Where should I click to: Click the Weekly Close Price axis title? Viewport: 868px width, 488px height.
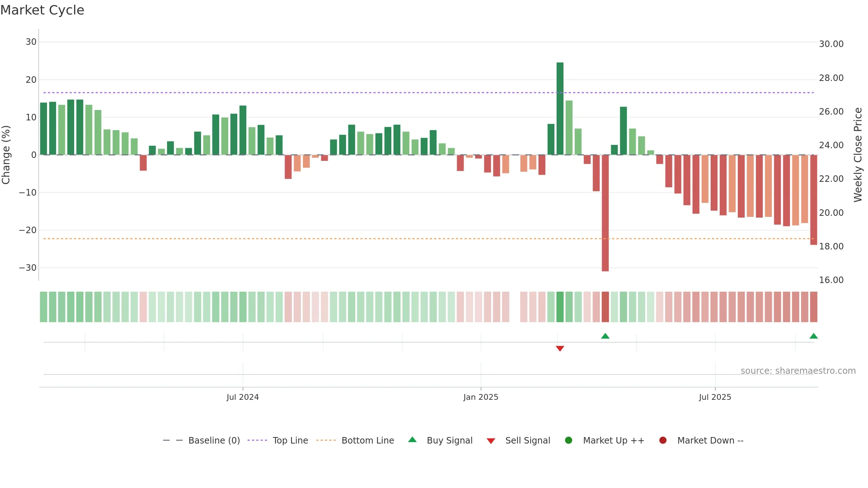pyautogui.click(x=858, y=155)
